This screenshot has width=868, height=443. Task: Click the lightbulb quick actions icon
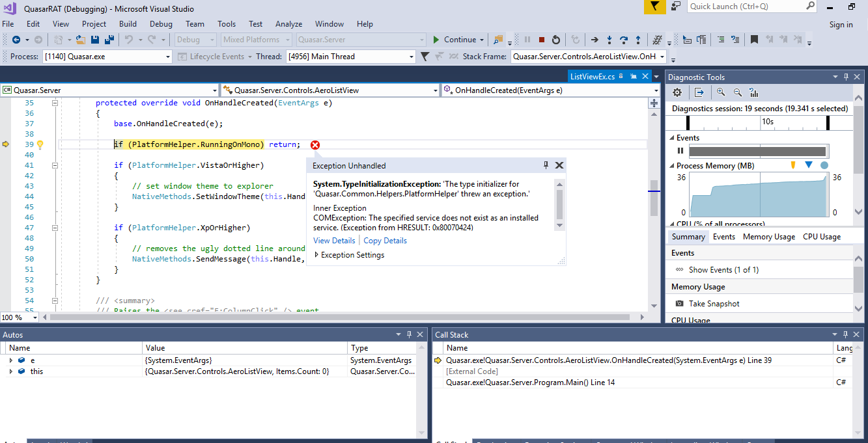[x=39, y=144]
